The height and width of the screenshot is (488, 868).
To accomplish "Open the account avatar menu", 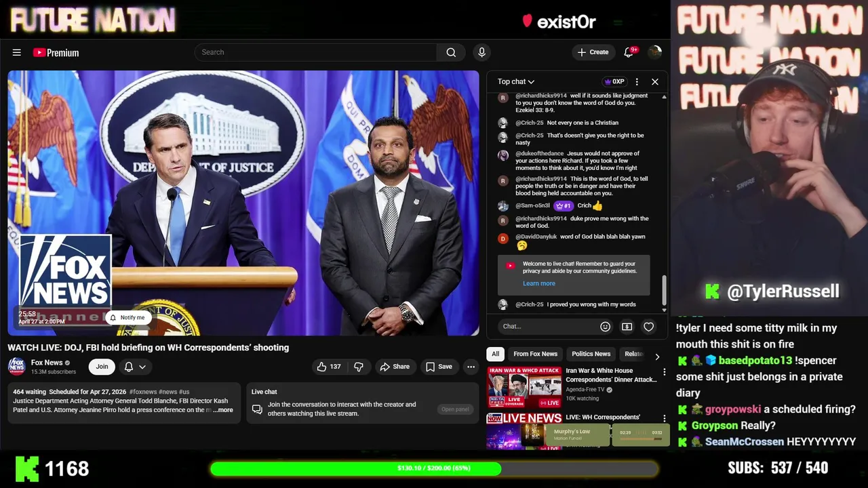I will [x=654, y=52].
